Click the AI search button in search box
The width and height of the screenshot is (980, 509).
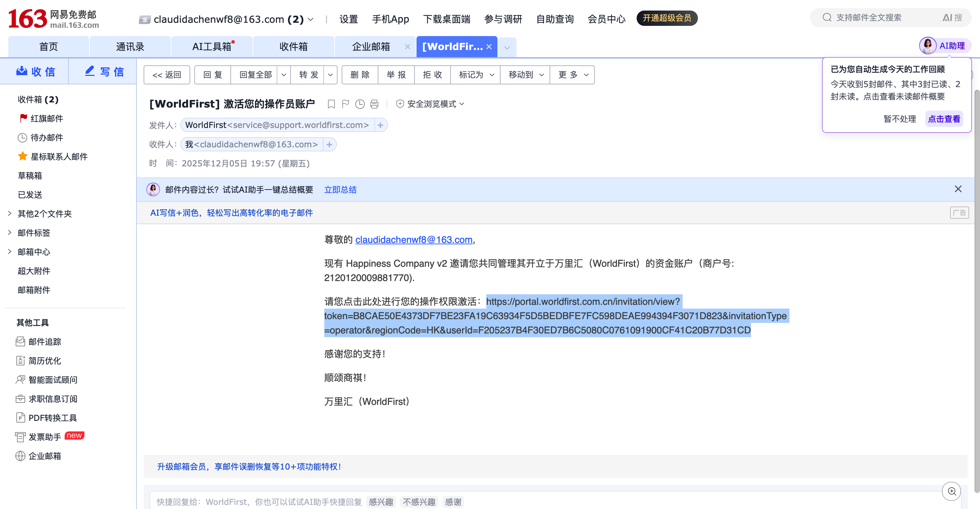click(x=952, y=17)
